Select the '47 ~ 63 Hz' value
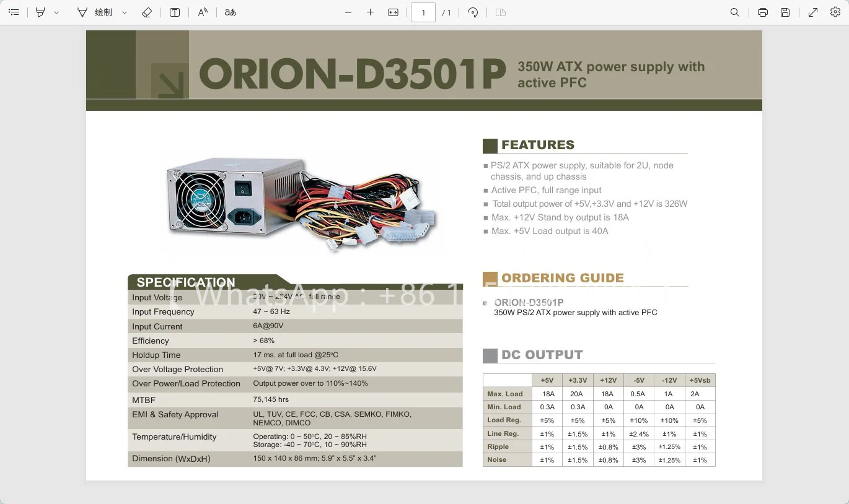The height and width of the screenshot is (504, 849). pyautogui.click(x=271, y=311)
